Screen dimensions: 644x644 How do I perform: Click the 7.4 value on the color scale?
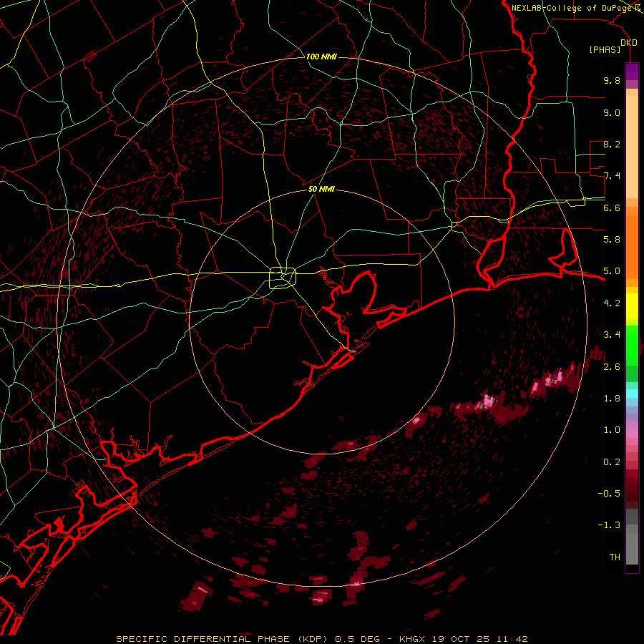[x=612, y=176]
